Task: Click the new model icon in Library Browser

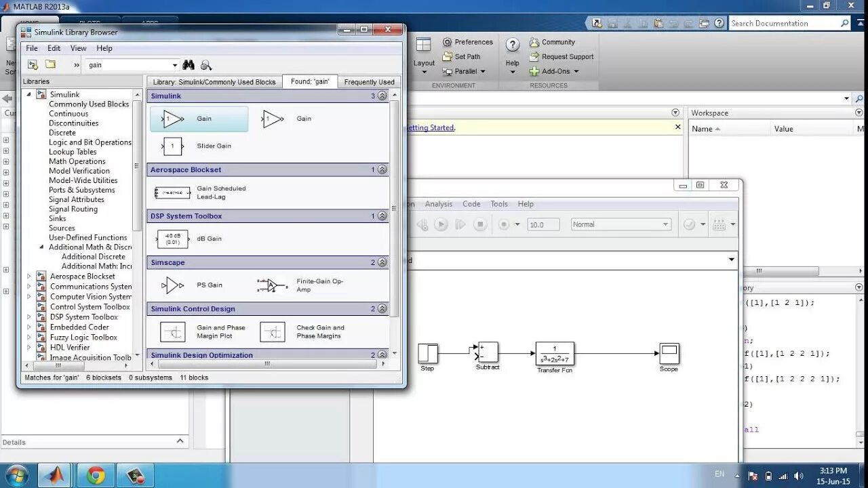Action: [x=33, y=64]
